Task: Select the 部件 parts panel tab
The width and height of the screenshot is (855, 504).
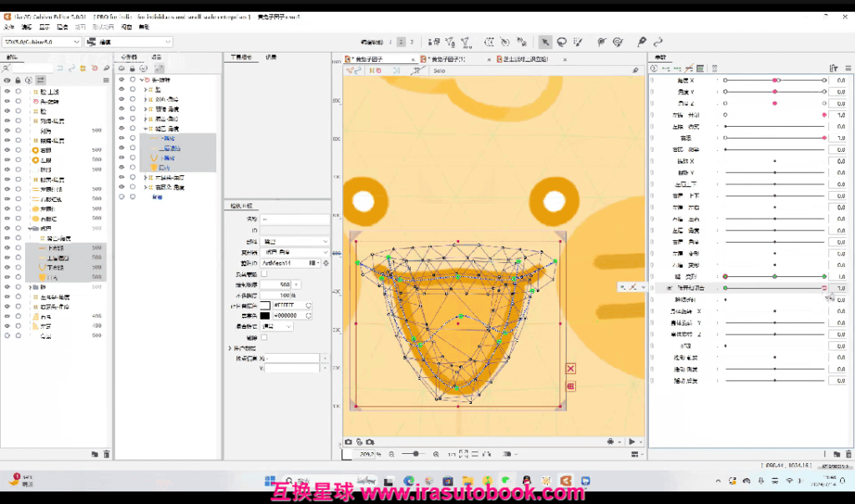Action: click(12, 58)
